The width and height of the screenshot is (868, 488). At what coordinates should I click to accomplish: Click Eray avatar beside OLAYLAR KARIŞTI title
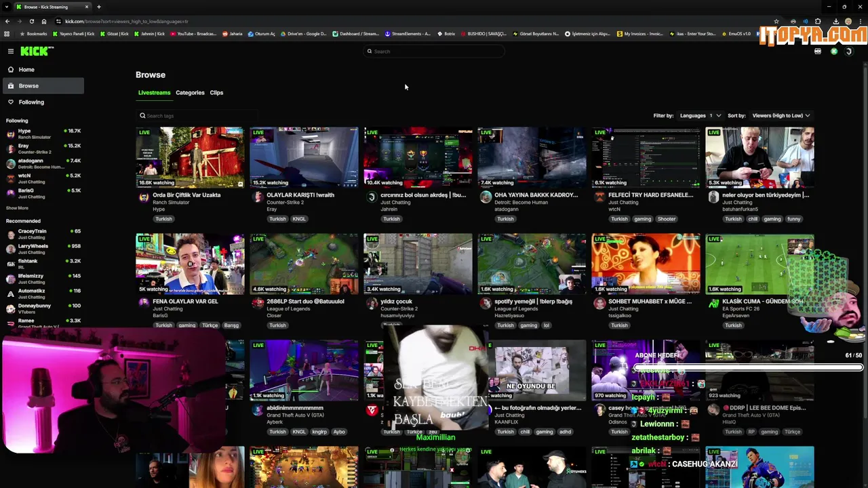tap(258, 197)
